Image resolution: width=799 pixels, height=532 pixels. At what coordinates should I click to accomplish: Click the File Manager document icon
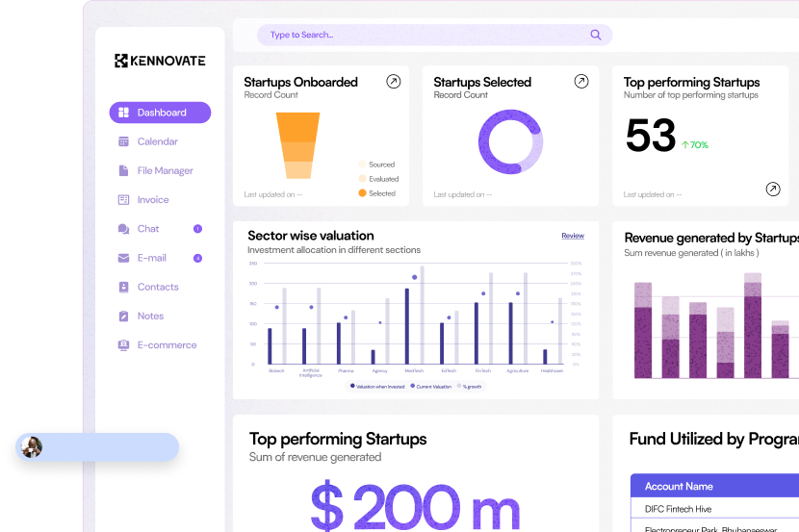point(123,171)
